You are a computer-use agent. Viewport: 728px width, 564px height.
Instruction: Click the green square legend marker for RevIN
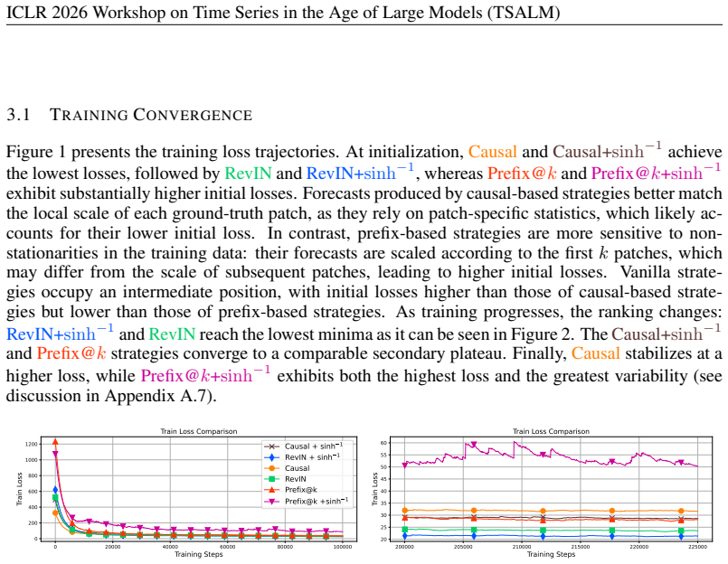pyautogui.click(x=271, y=479)
